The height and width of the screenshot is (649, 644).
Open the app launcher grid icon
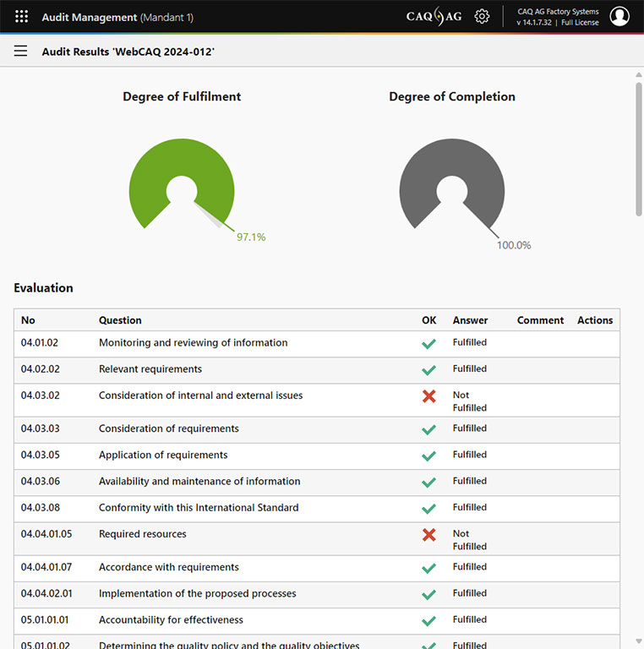(x=22, y=16)
